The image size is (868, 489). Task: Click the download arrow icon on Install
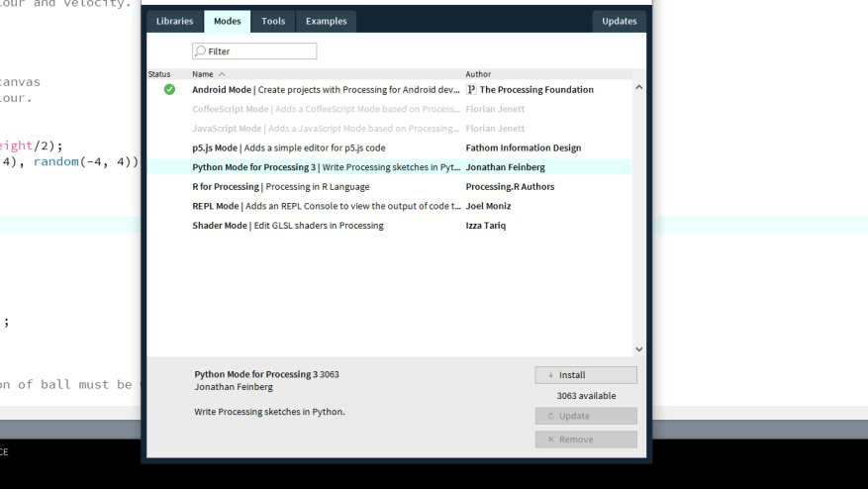550,375
